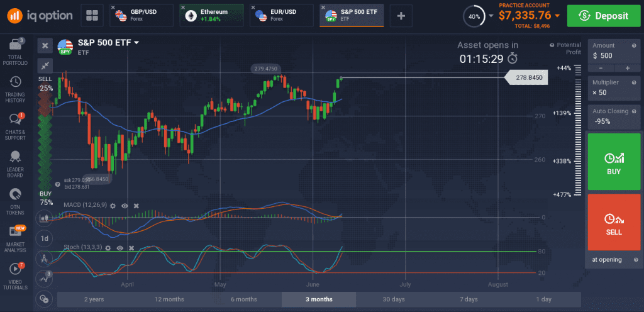Click help icon next to 'at opening'
Image resolution: width=644 pixels, height=312 pixels.
635,259
